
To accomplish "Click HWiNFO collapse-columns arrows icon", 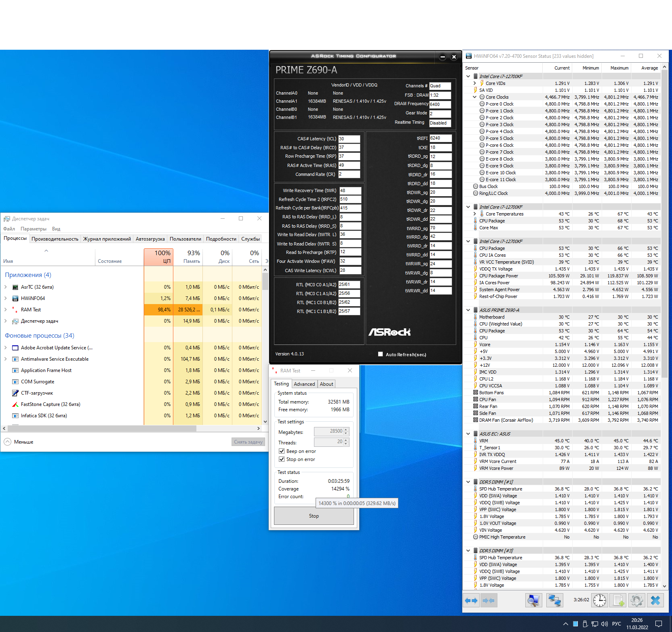I will point(489,600).
